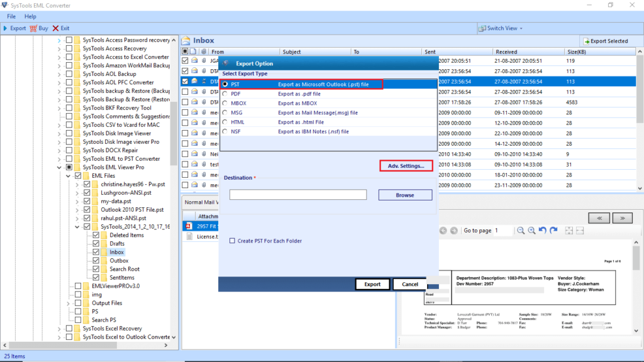The width and height of the screenshot is (644, 362).
Task: Click the fit-to-page icon above the preview
Action: tap(569, 231)
